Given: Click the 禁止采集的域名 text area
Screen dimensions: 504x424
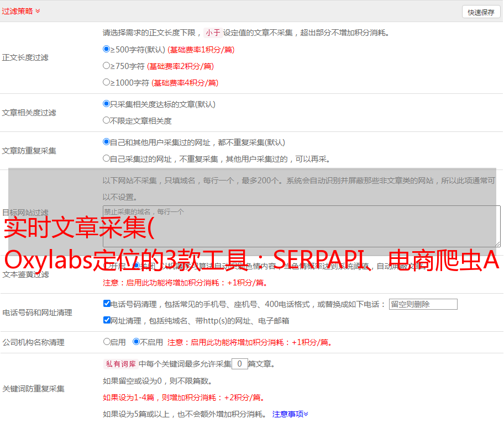Looking at the screenshot, I should point(301,226).
